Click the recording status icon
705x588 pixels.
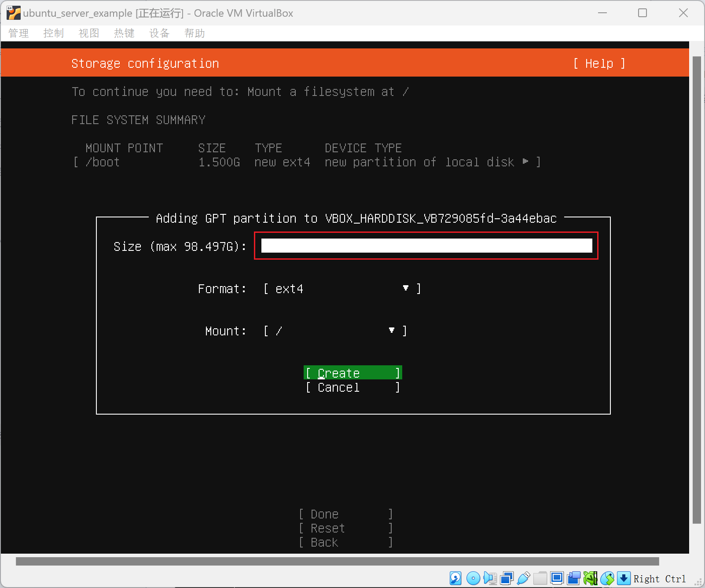pyautogui.click(x=573, y=578)
